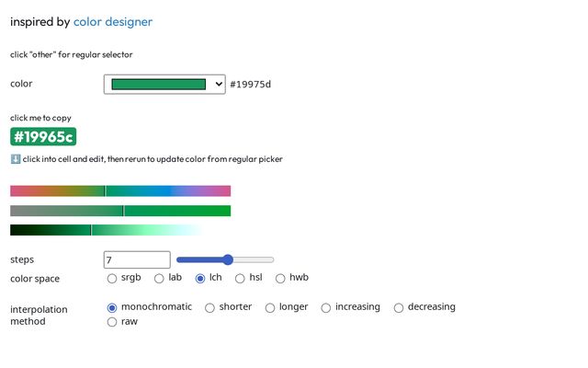Adjust the steps range slider
The width and height of the screenshot is (588, 368).
click(x=225, y=260)
